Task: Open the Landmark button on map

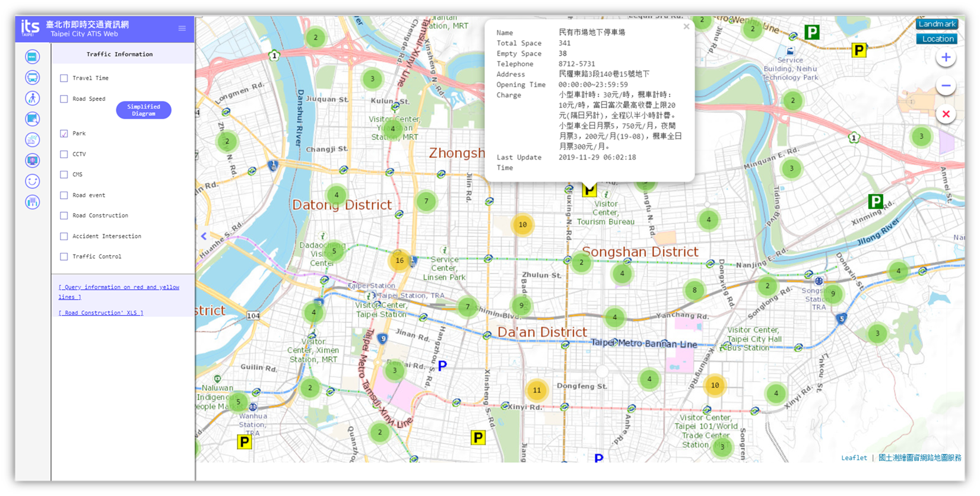Action: [937, 24]
